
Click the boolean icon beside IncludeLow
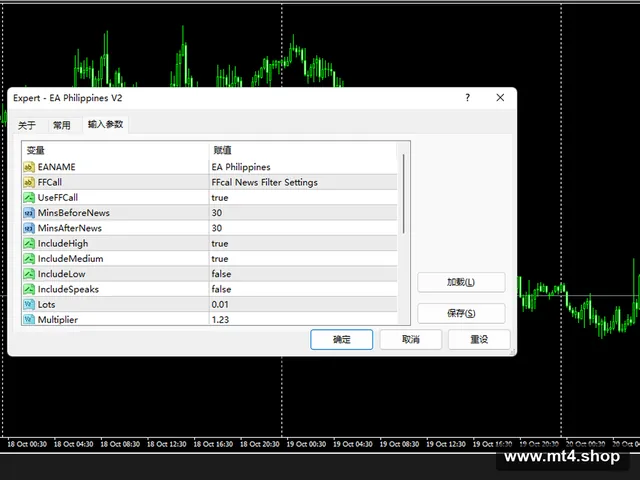(x=29, y=274)
